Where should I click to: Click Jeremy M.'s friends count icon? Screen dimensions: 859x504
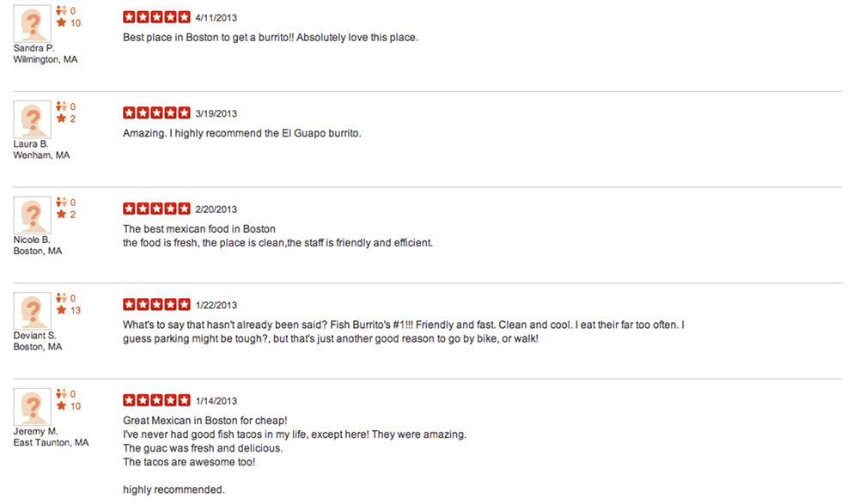pyautogui.click(x=61, y=394)
